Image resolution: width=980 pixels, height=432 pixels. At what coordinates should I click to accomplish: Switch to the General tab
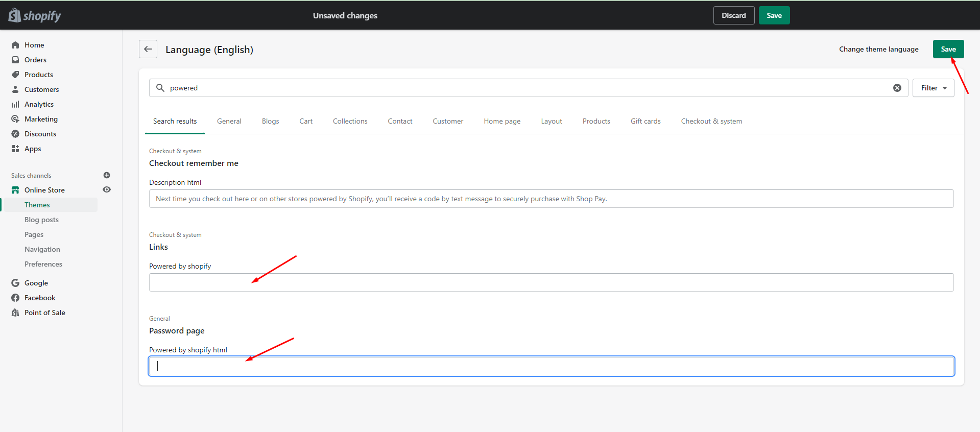point(229,121)
